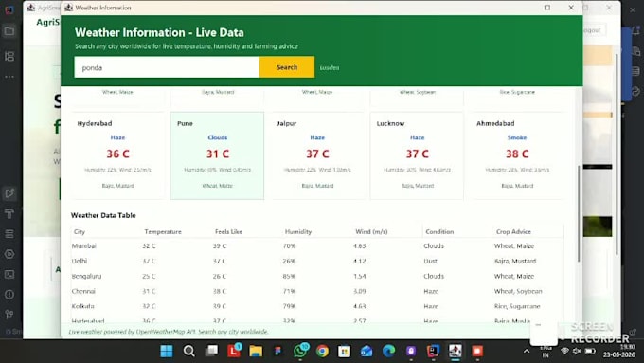The height and width of the screenshot is (363, 644).
Task: Open the Build hammer tool icon
Action: point(9,213)
